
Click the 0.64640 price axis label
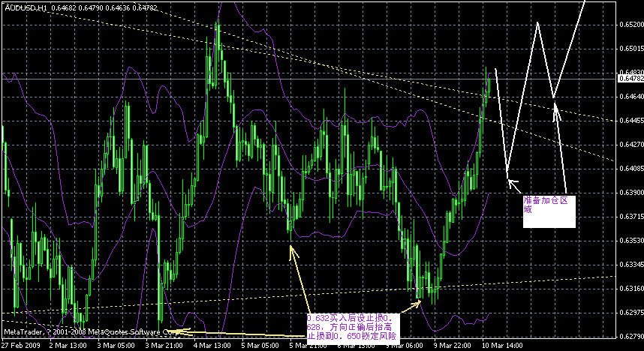(632, 97)
